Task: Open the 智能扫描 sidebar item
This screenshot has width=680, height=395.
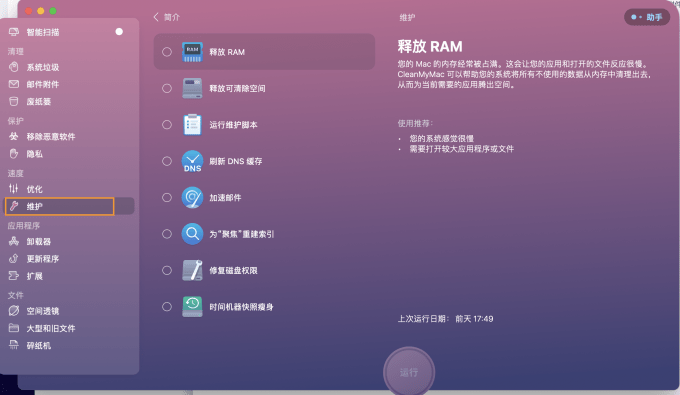Action: click(69, 32)
